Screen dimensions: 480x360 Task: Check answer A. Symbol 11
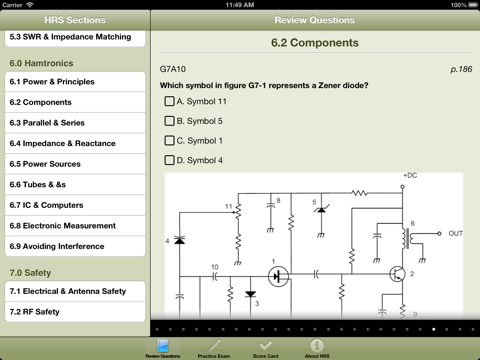tap(169, 101)
